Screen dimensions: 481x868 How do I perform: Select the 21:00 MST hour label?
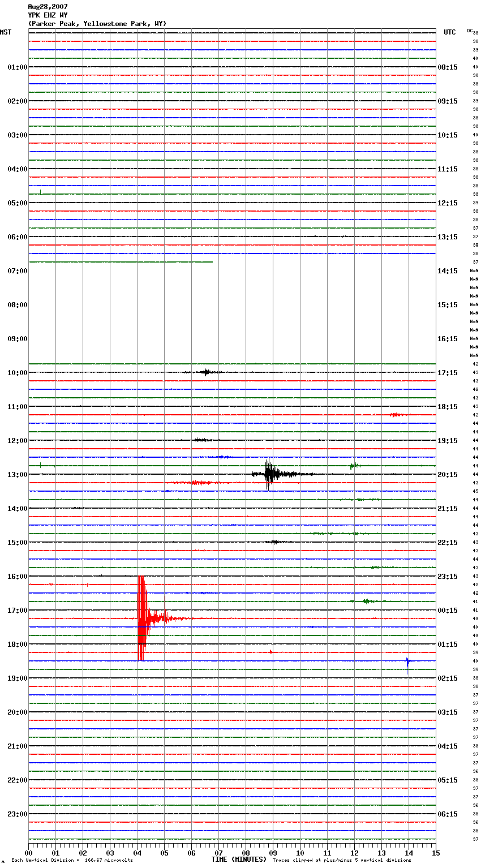17,746
